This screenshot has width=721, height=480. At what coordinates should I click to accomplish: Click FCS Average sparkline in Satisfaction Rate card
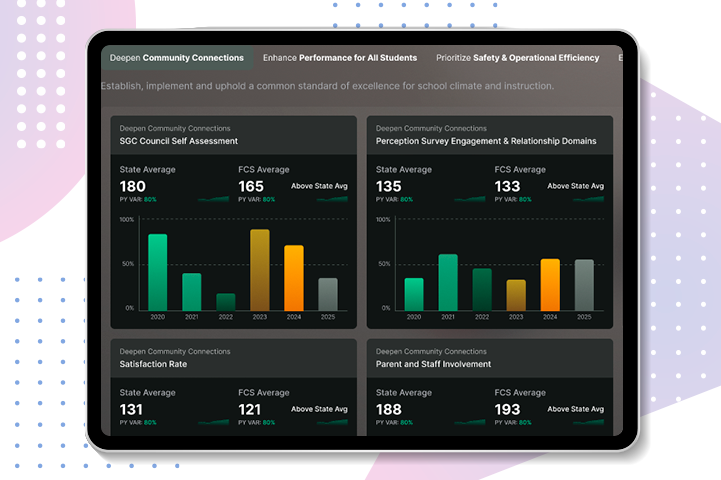point(332,422)
